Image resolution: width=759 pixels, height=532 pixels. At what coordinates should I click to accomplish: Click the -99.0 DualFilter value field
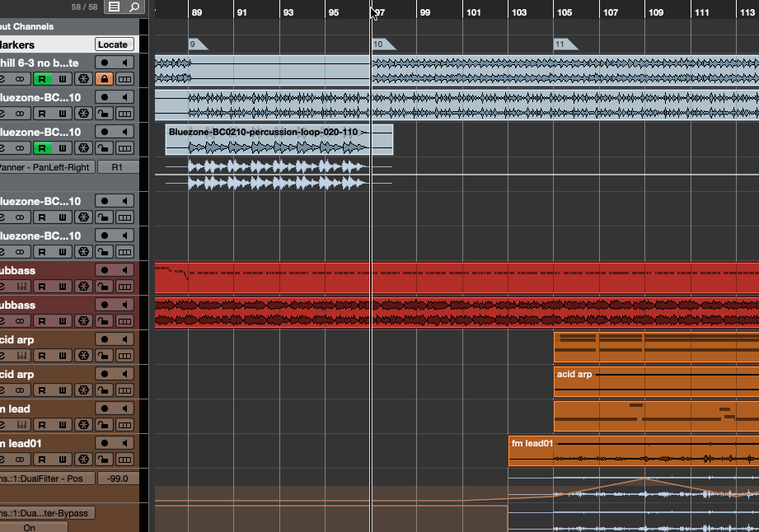pyautogui.click(x=118, y=478)
